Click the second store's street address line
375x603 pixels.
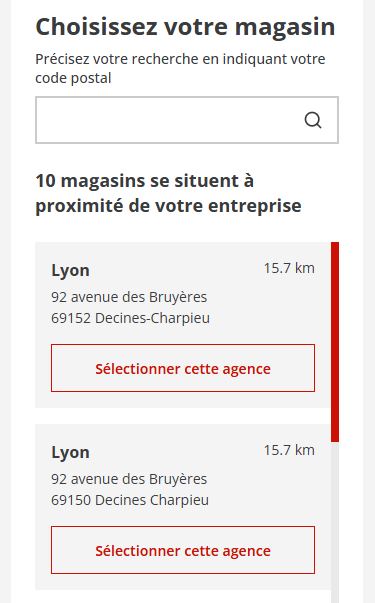(129, 479)
